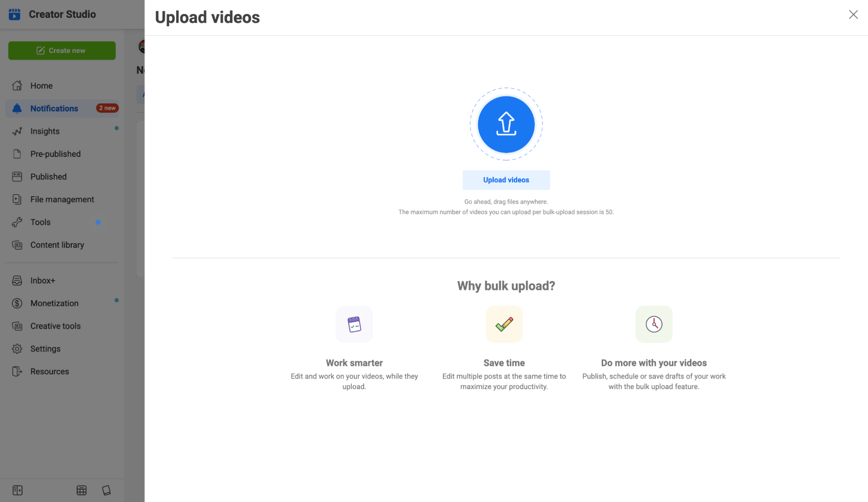Click the Upload videos button
Screen dimensions: 868x502
point(507,179)
